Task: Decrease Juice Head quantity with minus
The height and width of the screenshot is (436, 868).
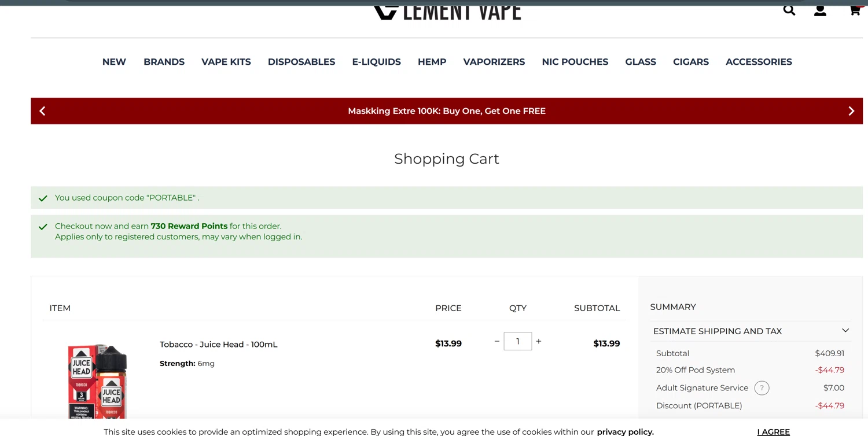Action: pyautogui.click(x=496, y=342)
